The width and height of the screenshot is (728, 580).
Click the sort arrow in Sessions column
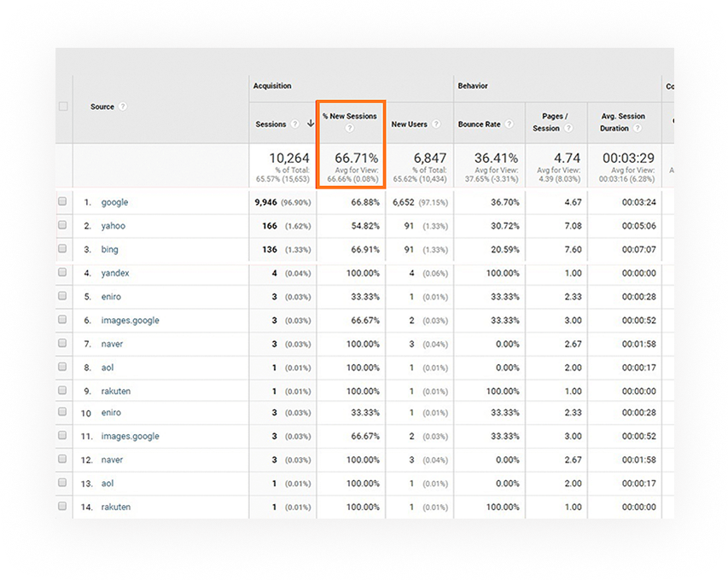[311, 124]
